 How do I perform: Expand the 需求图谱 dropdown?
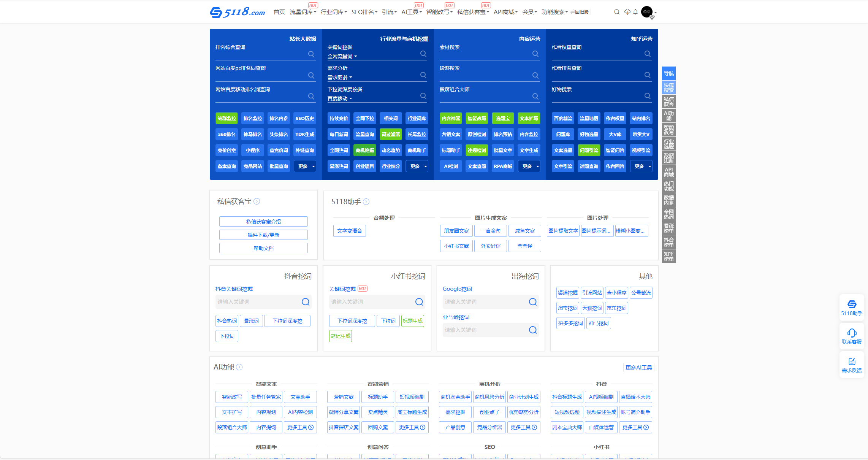pos(340,78)
